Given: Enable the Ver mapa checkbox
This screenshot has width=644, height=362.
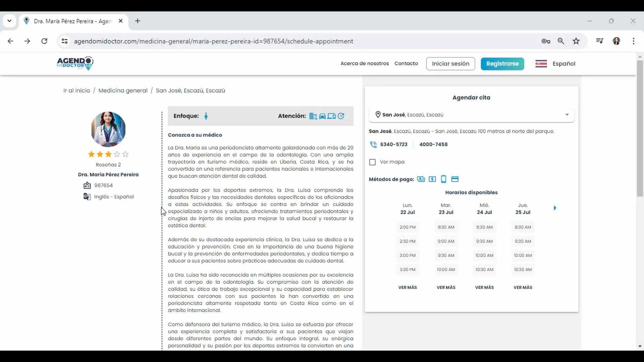Looking at the screenshot, I should click(372, 162).
